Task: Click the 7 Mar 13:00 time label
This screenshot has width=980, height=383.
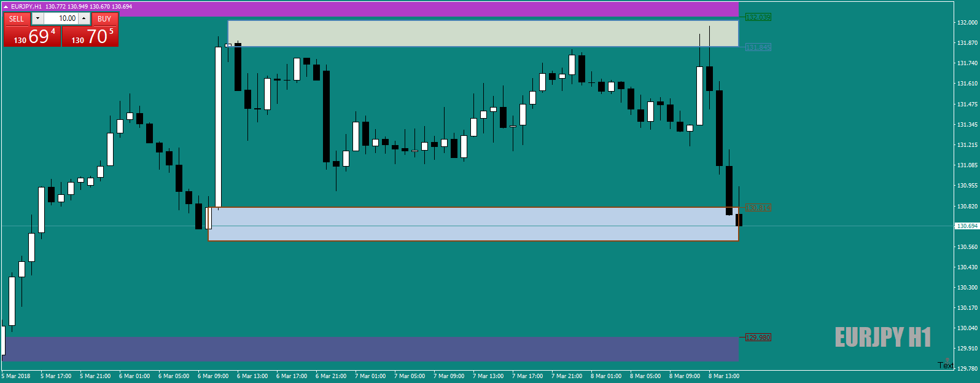Action: (488, 376)
